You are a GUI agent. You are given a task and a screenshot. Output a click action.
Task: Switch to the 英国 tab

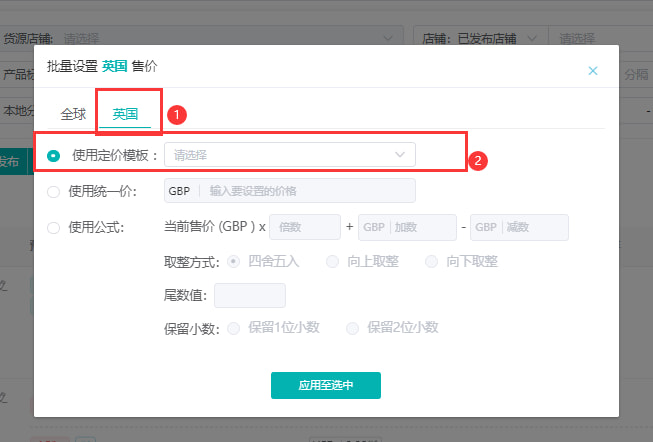click(125, 114)
